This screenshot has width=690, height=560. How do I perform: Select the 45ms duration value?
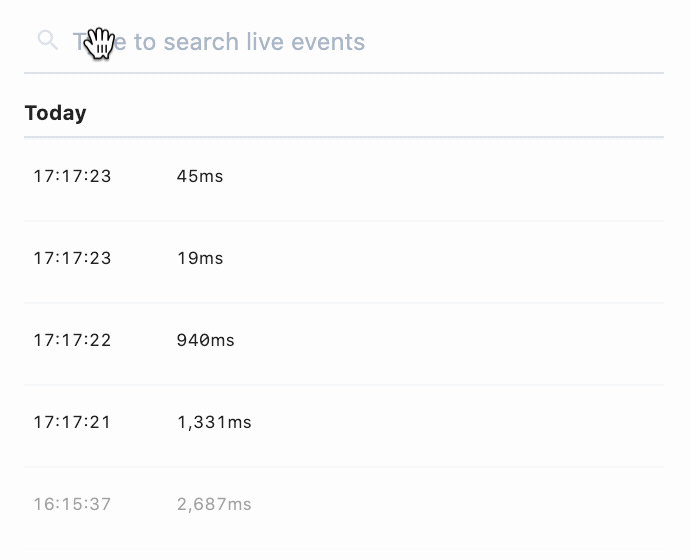[x=200, y=177]
